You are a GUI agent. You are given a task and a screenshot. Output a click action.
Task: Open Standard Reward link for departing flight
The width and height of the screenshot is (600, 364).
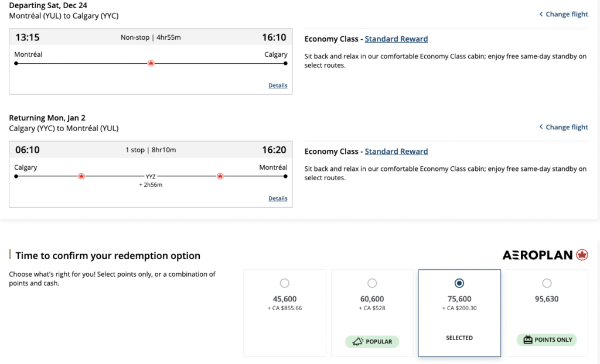pos(396,39)
